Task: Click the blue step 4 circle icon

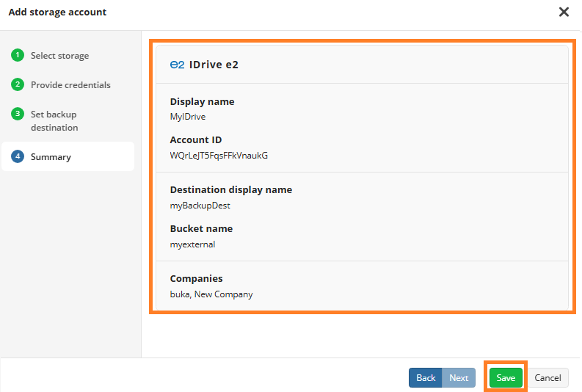Action: [18, 156]
